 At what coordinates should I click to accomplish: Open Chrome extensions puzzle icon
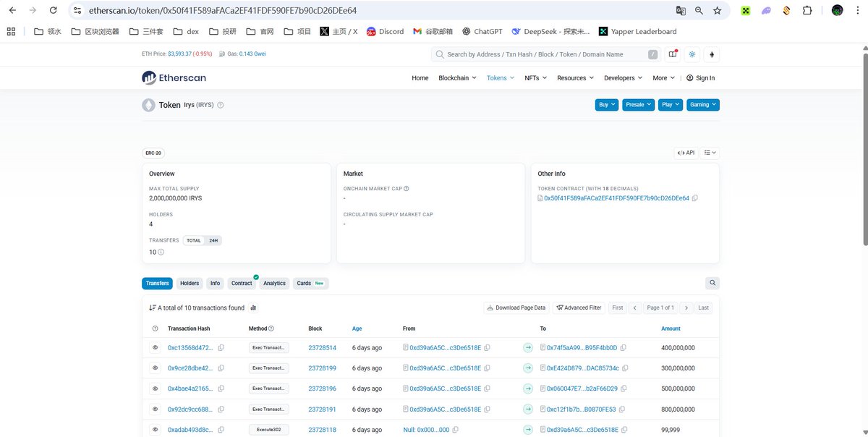[807, 11]
